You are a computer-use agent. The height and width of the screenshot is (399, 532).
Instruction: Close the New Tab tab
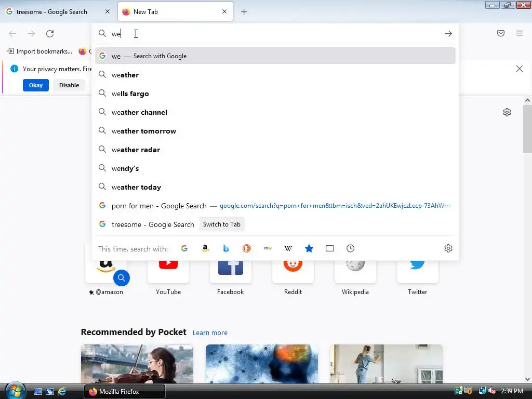(224, 11)
